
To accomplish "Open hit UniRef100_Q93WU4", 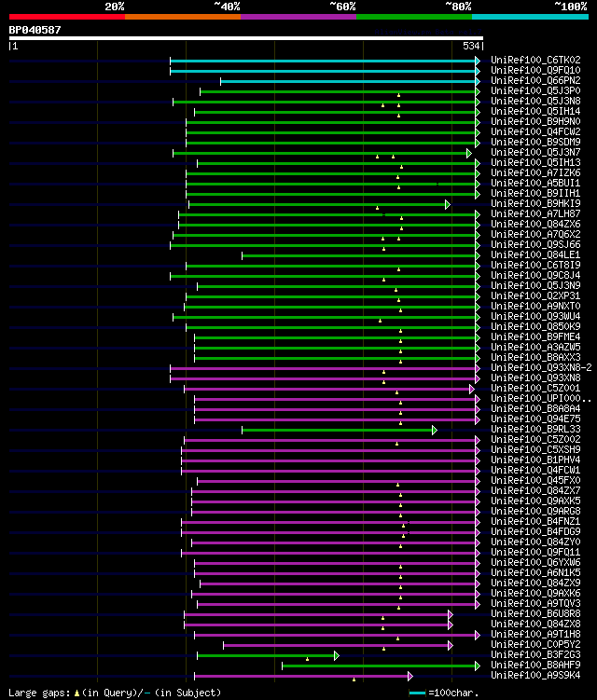I will [x=535, y=317].
